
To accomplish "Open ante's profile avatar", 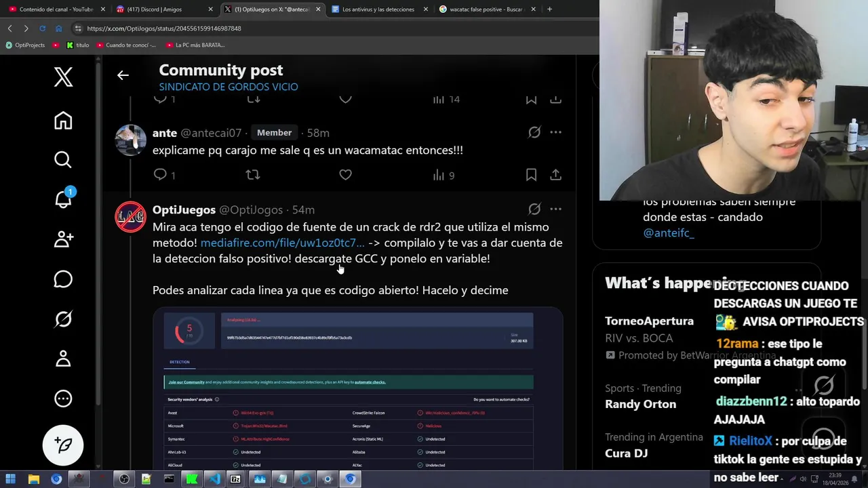I will tap(130, 140).
